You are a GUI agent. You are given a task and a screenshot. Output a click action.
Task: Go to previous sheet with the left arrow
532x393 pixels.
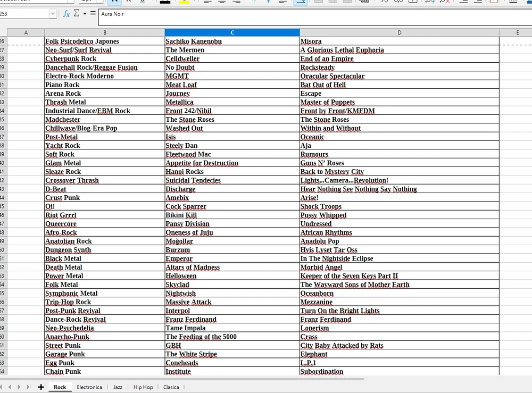tap(10, 387)
